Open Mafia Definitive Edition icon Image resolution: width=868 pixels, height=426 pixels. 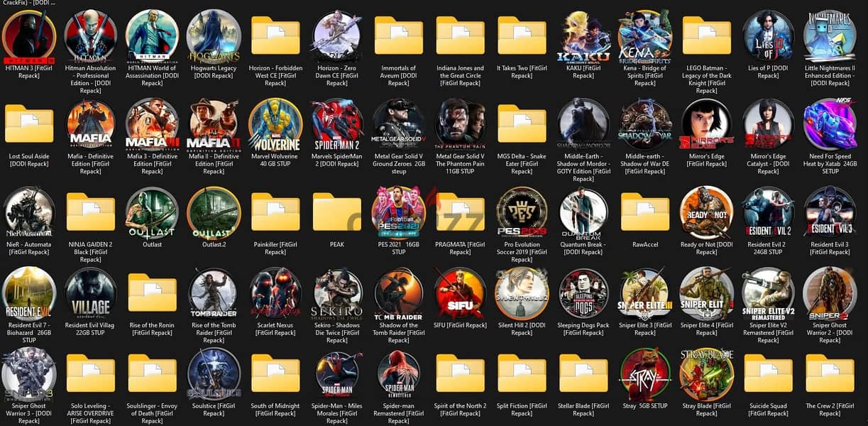pos(91,125)
